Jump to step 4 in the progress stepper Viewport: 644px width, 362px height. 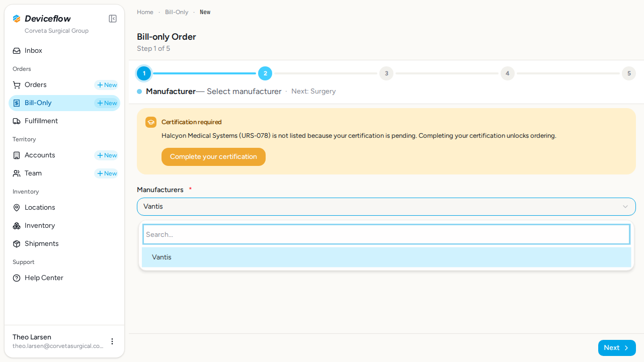(x=508, y=73)
